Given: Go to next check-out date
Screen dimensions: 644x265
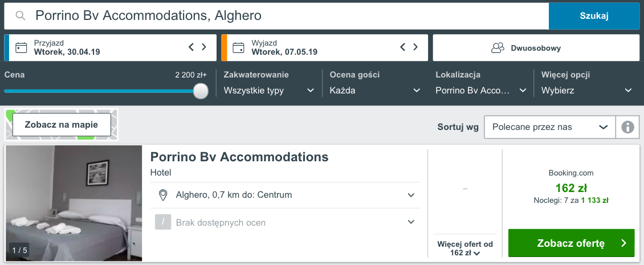Looking at the screenshot, I should tap(415, 47).
